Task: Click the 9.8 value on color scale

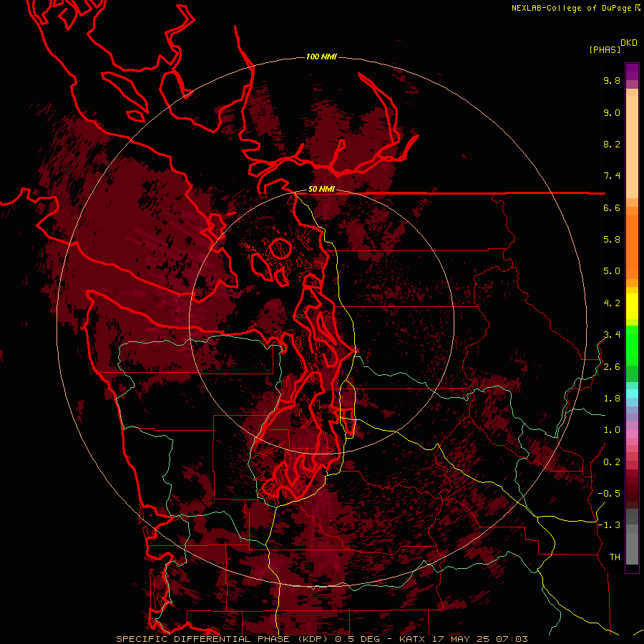Action: [612, 80]
